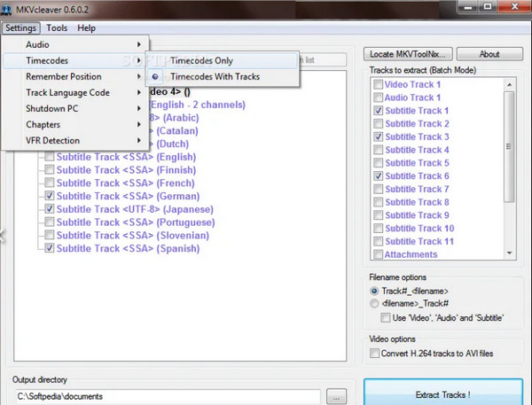
Task: Open the Settings menu
Action: 20,27
